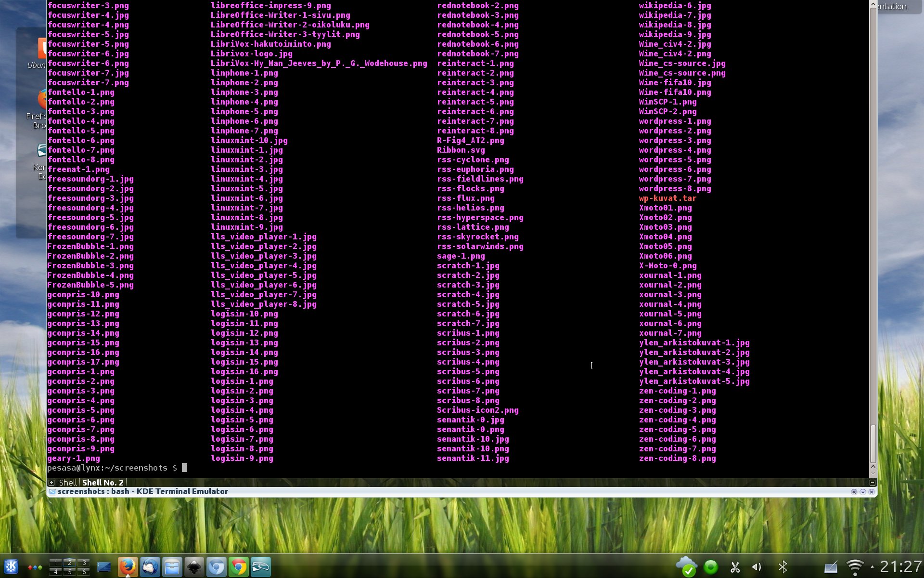Expand hidden system tray icons arrow
The width and height of the screenshot is (924, 578).
point(872,567)
